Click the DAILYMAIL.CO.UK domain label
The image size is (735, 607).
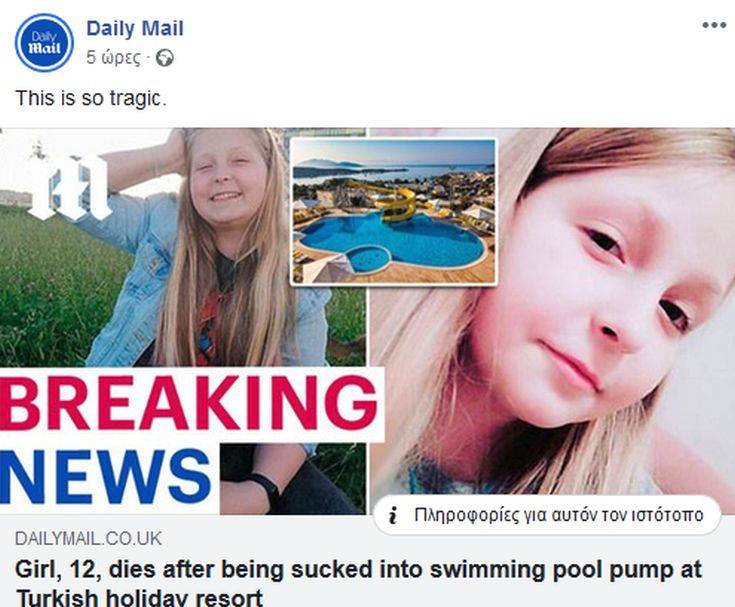pos(89,539)
